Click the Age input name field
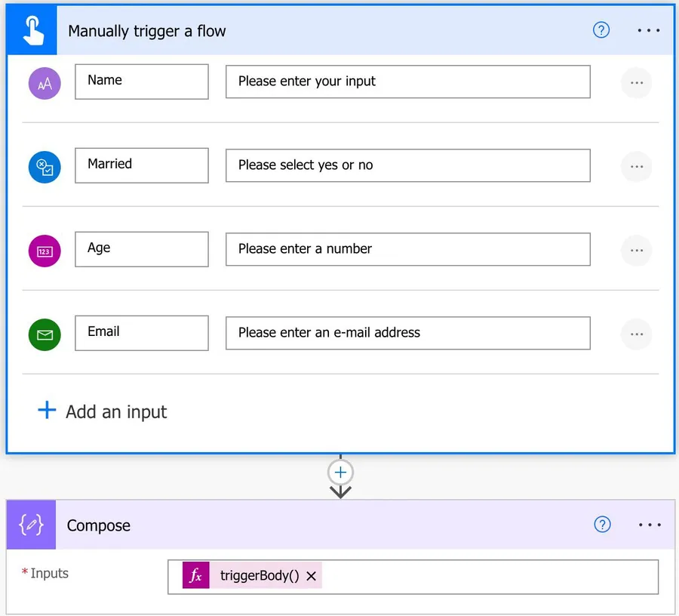Image resolution: width=679 pixels, height=616 pixels. pos(141,249)
